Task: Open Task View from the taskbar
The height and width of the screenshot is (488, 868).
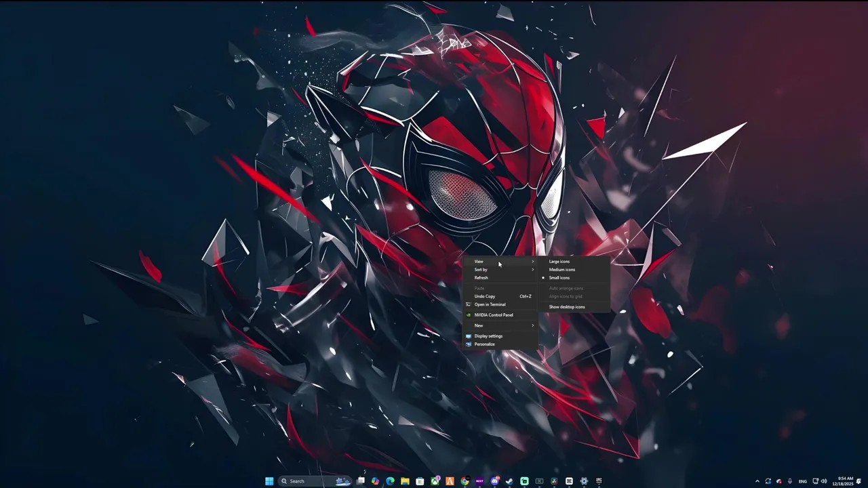Action: (x=361, y=481)
